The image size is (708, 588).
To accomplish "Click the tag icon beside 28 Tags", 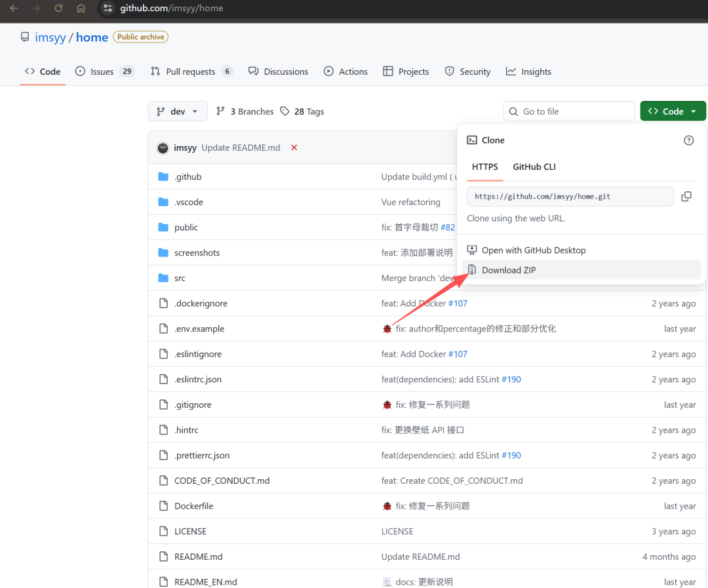I will click(x=285, y=111).
